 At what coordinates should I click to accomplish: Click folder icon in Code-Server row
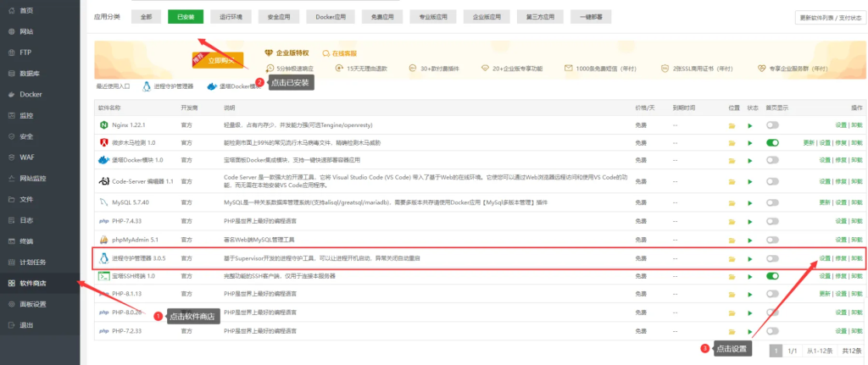click(732, 181)
